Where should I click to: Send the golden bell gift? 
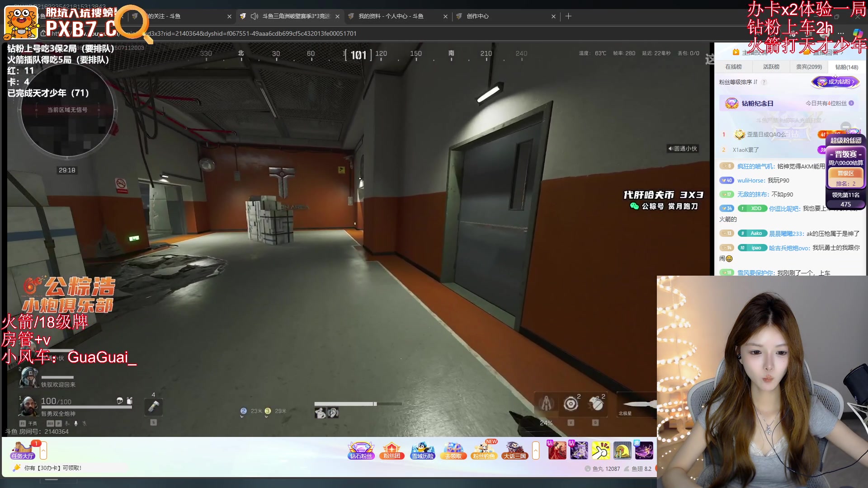pos(622,450)
